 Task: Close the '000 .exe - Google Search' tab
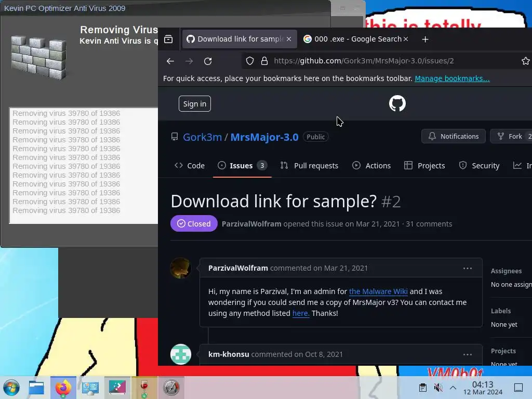[405, 39]
